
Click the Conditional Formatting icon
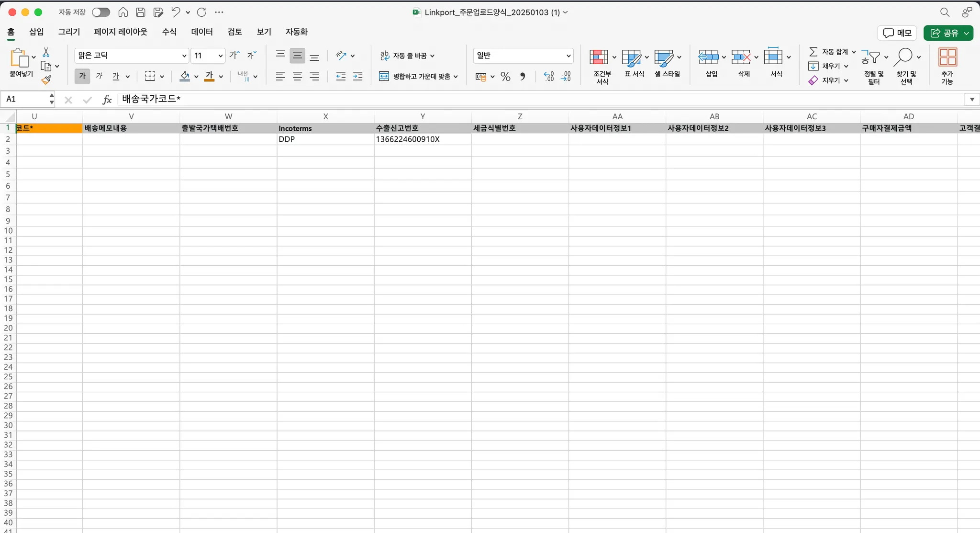point(599,57)
